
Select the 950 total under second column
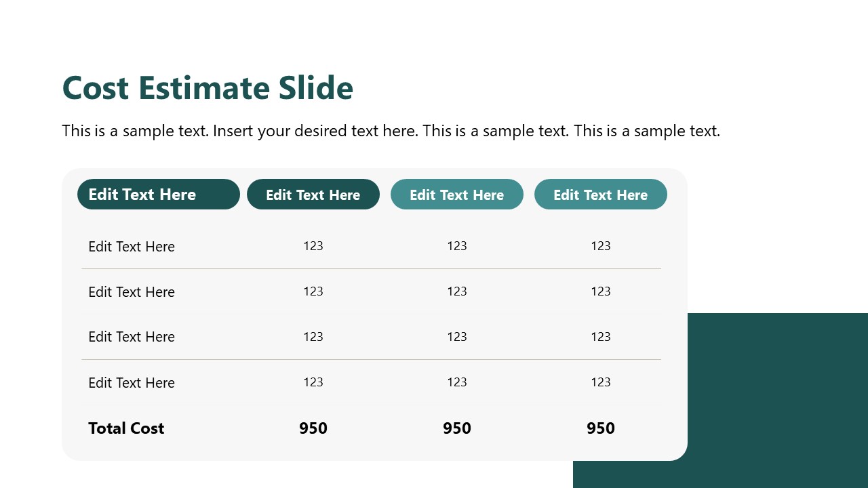point(313,428)
